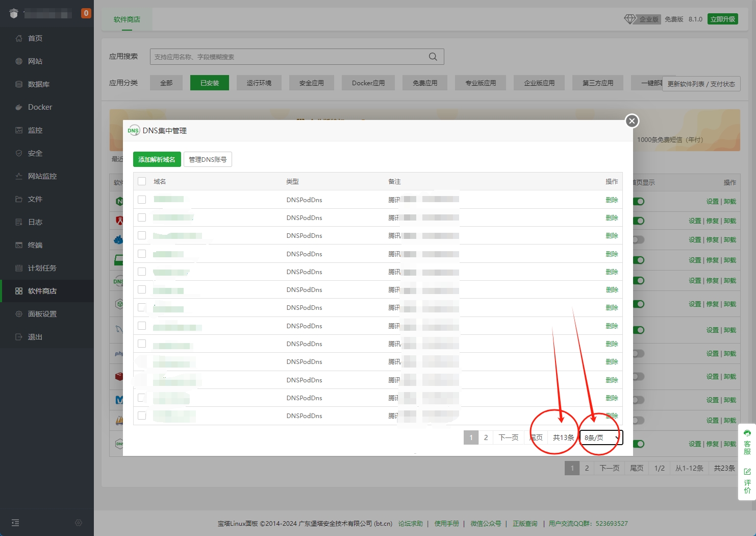Open the 论坛求助 footer link
This screenshot has height=536, width=756.
pyautogui.click(x=411, y=524)
